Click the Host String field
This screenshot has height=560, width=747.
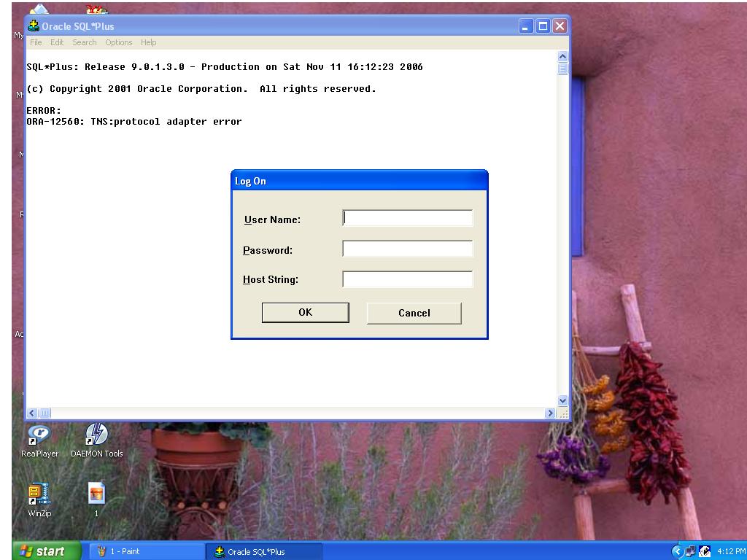pyautogui.click(x=407, y=279)
